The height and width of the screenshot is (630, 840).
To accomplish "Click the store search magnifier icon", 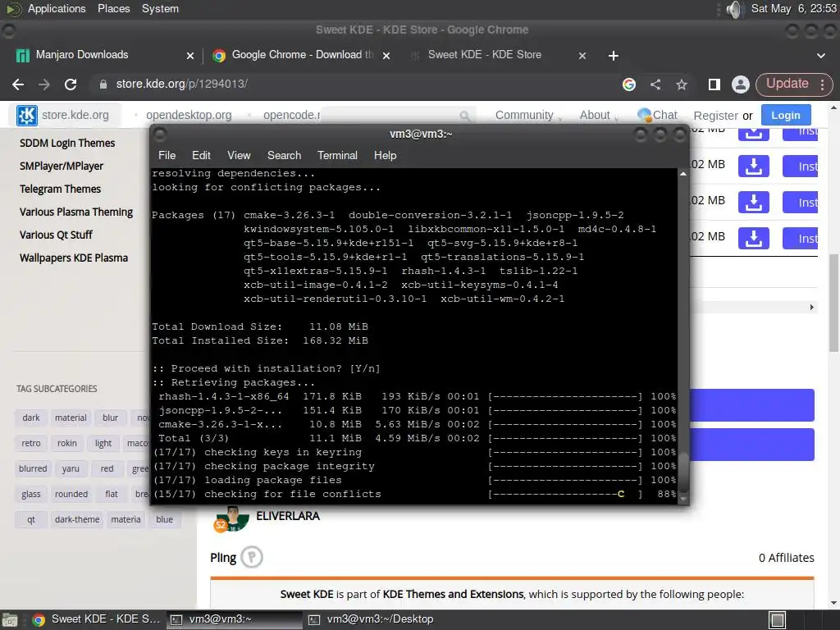I will (x=465, y=116).
